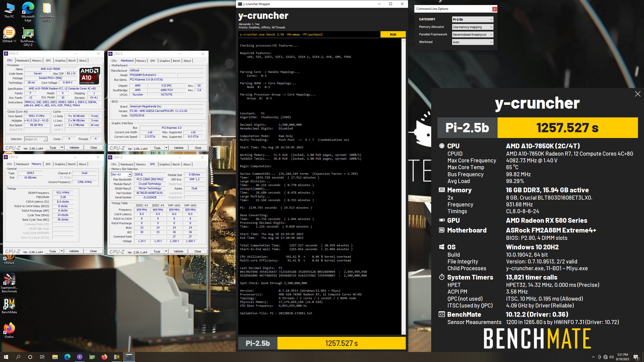Click Close button in CPU-Z Memory window

93,251
